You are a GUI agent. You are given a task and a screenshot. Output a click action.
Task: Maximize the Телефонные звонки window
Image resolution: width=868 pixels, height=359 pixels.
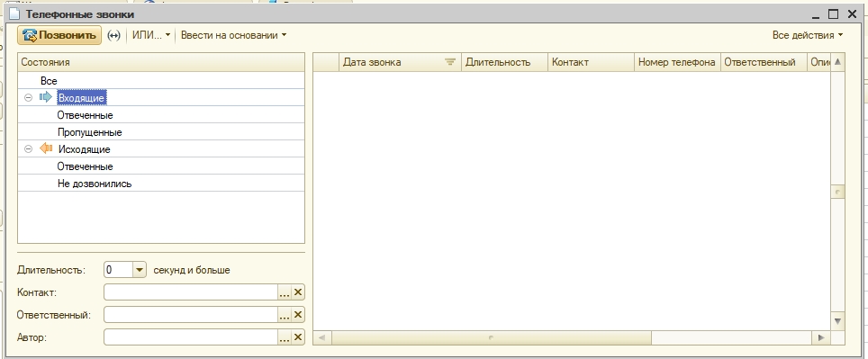click(x=834, y=13)
